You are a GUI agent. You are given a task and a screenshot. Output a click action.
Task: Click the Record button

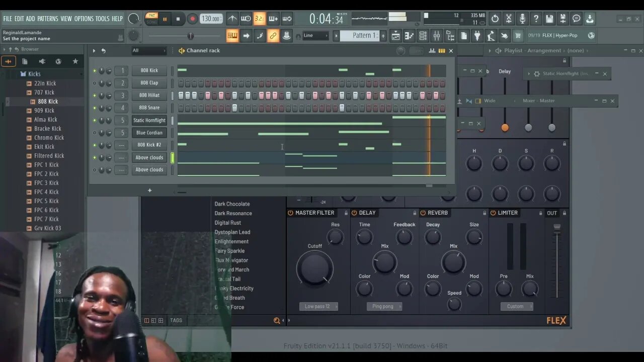[x=192, y=19]
